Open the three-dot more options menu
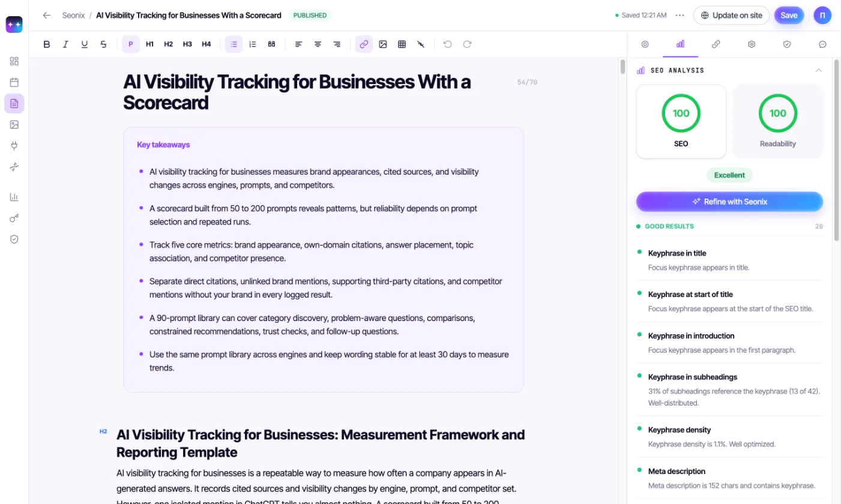 pos(680,16)
